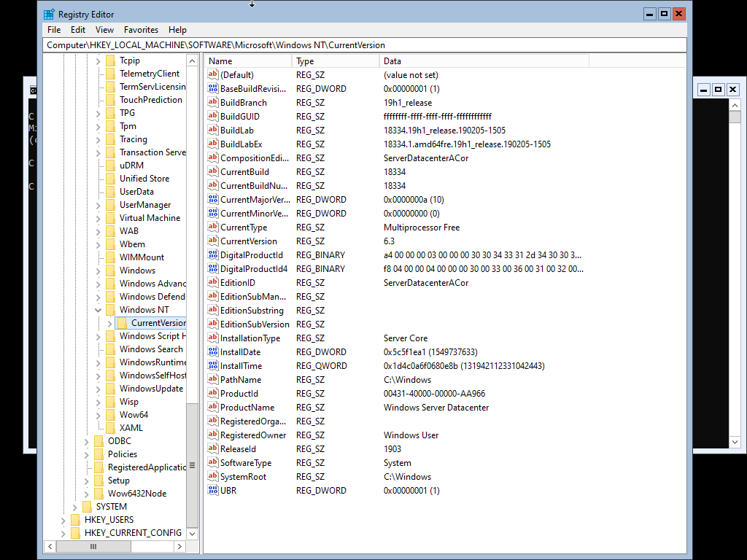Image resolution: width=747 pixels, height=560 pixels.
Task: Expand the SYSTEM hive chevron
Action: pos(75,507)
